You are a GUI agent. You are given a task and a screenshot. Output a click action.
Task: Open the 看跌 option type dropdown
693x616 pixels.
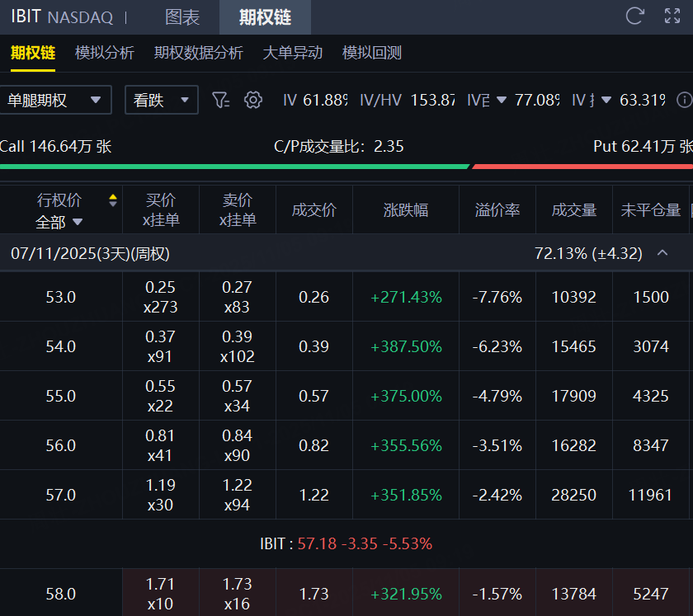[162, 100]
